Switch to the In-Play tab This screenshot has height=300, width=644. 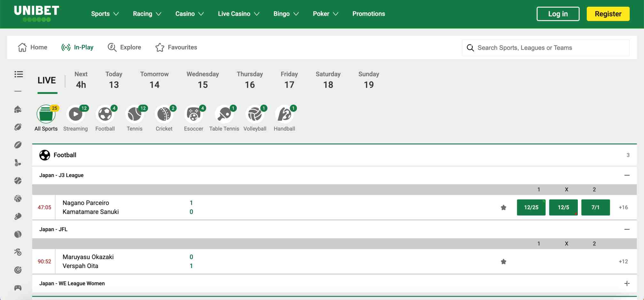point(78,47)
